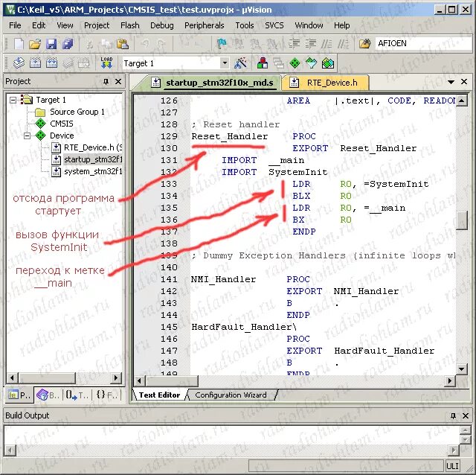Create a new file with toolbar icon
This screenshot has height=475, width=476.
tap(19, 44)
